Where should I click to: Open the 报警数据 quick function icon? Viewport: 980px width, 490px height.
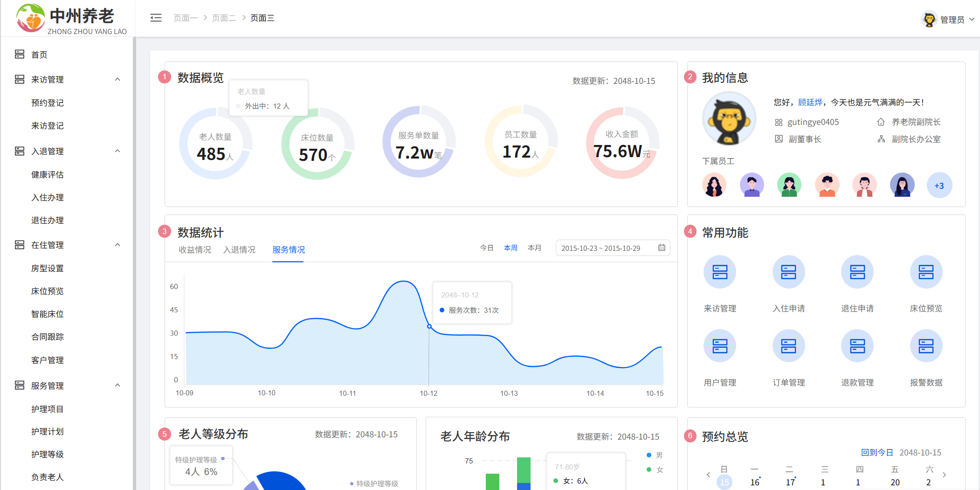(x=926, y=346)
